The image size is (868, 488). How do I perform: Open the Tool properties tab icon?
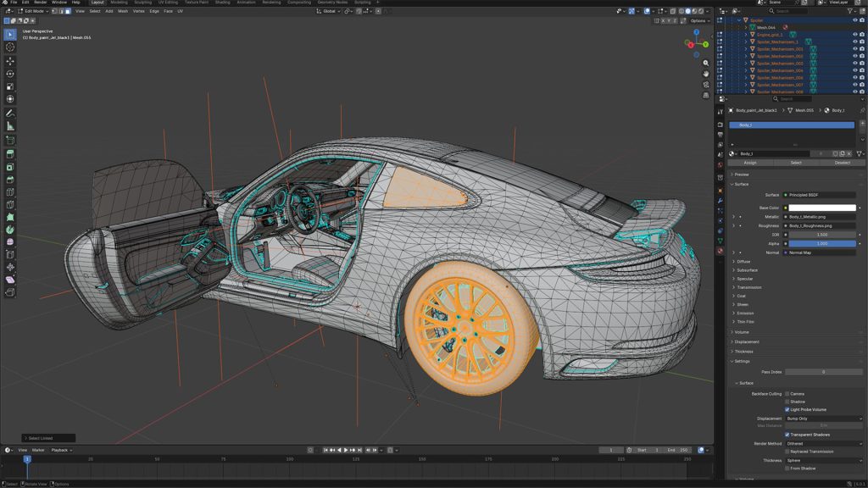(x=721, y=113)
